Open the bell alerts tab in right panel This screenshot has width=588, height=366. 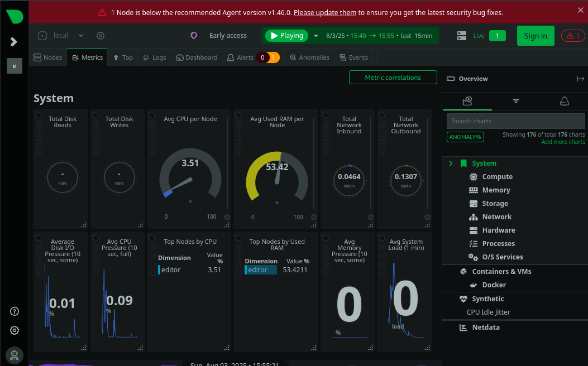tap(564, 101)
